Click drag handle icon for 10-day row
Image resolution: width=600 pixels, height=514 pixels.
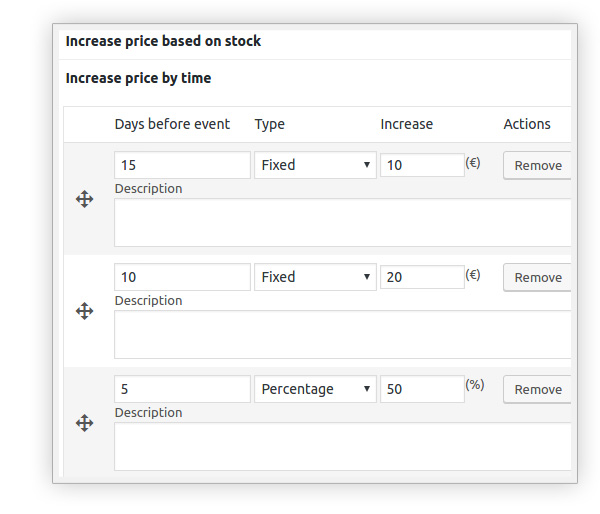coord(85,311)
